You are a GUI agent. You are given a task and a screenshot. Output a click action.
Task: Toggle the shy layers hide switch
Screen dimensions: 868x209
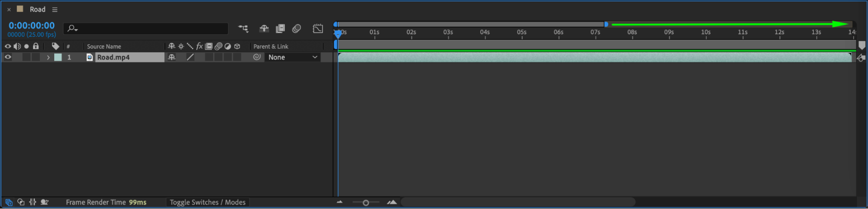pyautogui.click(x=264, y=29)
